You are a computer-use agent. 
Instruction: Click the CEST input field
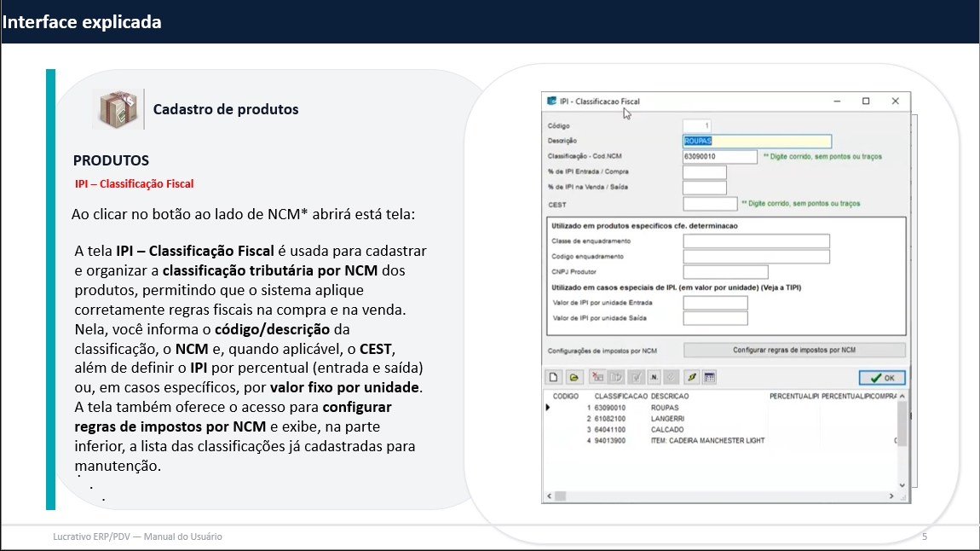[710, 204]
